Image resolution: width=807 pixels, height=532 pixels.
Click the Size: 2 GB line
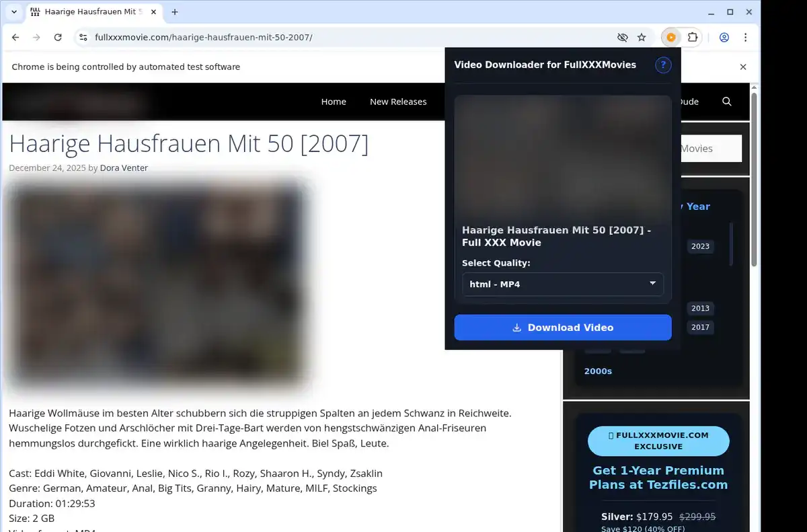[x=32, y=518]
